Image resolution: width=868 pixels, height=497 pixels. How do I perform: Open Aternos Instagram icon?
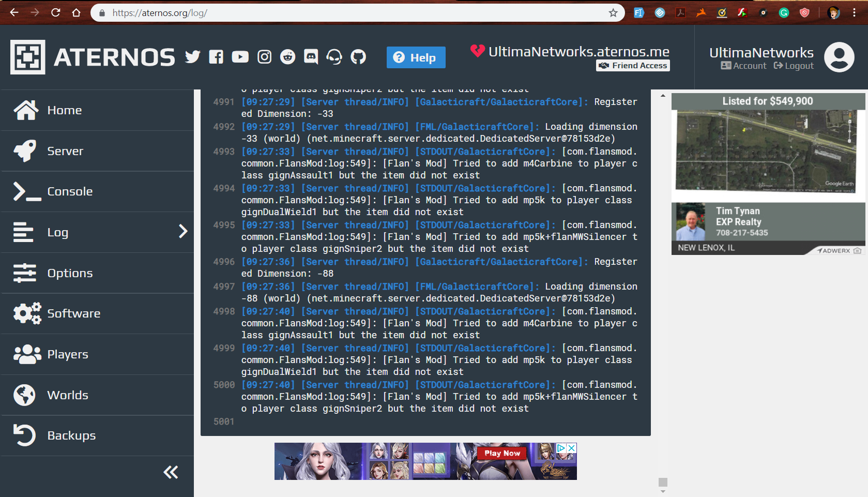pyautogui.click(x=264, y=57)
